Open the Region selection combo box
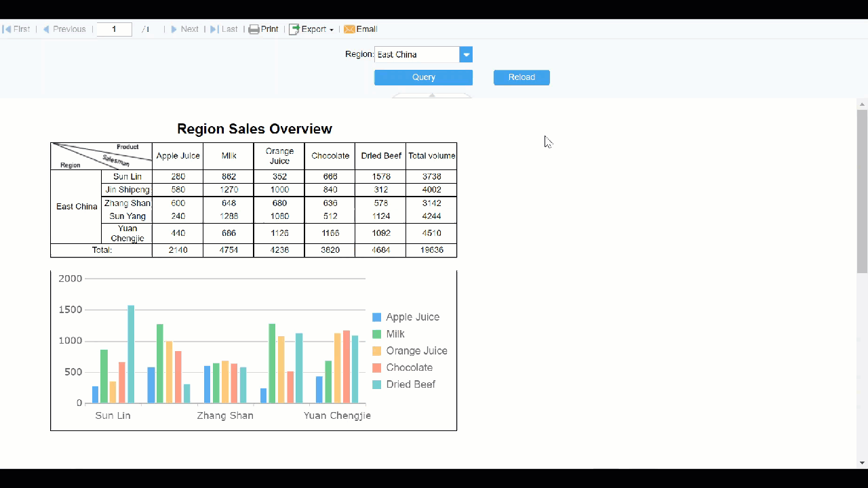This screenshot has height=488, width=868. (x=417, y=54)
